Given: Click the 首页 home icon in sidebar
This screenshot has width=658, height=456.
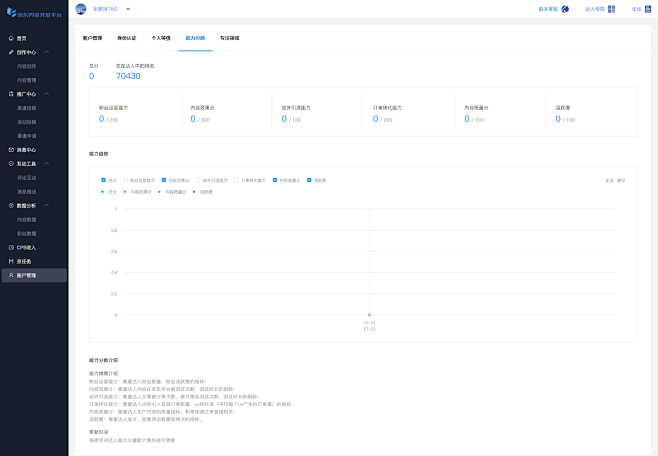Looking at the screenshot, I should [x=10, y=38].
